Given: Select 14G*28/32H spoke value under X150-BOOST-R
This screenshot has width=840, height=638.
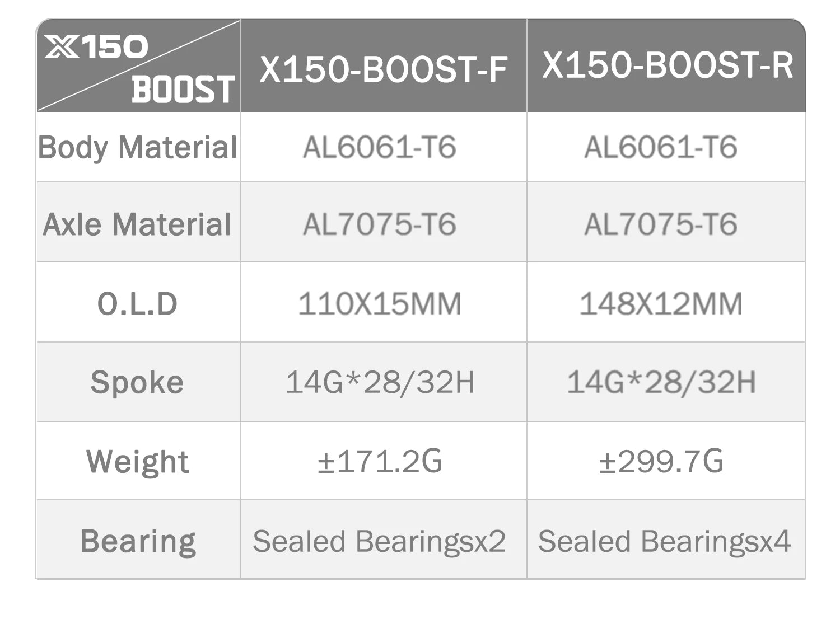Looking at the screenshot, I should 661,383.
